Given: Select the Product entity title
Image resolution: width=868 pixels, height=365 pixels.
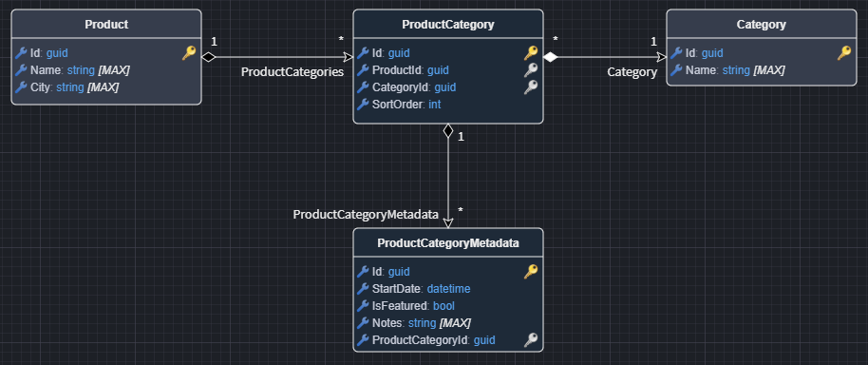Looking at the screenshot, I should tap(106, 25).
